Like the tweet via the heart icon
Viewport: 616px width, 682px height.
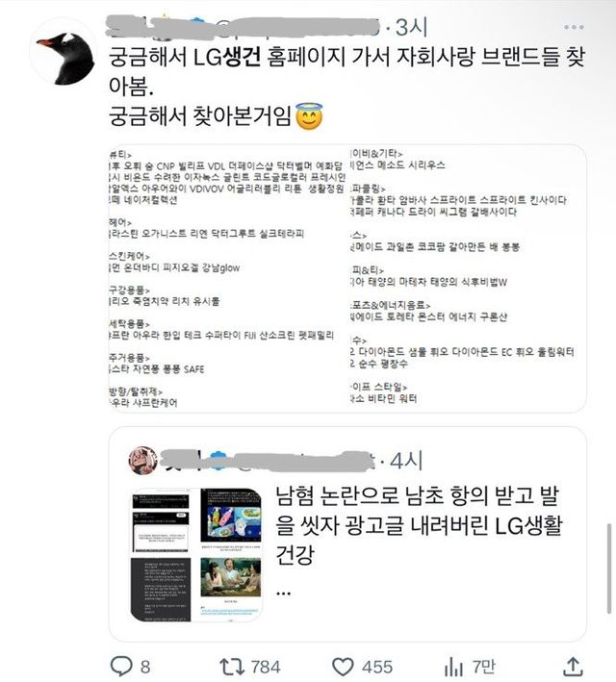click(x=343, y=667)
